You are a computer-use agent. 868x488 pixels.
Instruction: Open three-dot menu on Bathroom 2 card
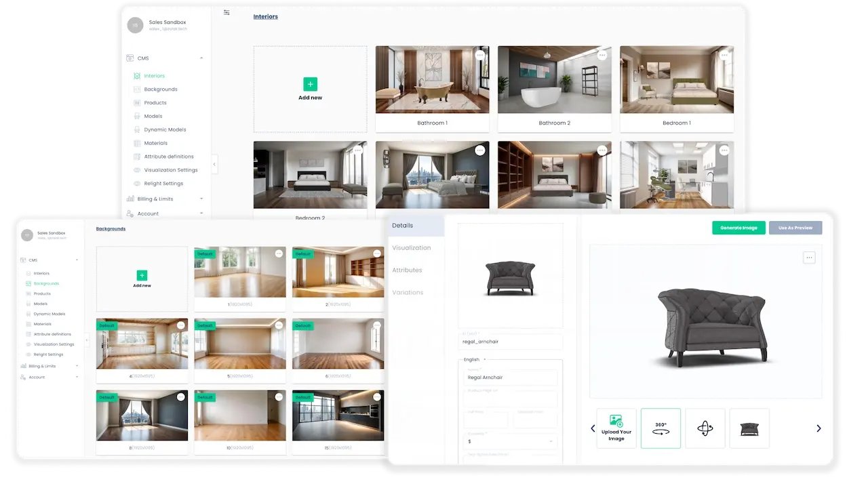[x=602, y=56]
